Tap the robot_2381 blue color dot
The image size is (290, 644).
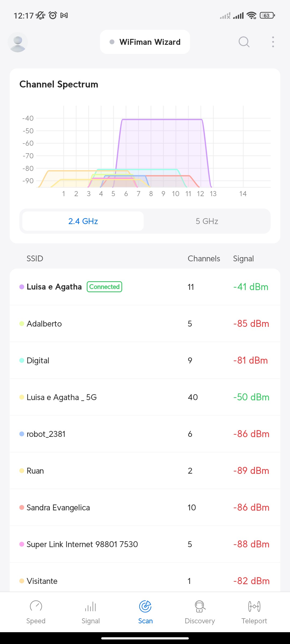22,434
